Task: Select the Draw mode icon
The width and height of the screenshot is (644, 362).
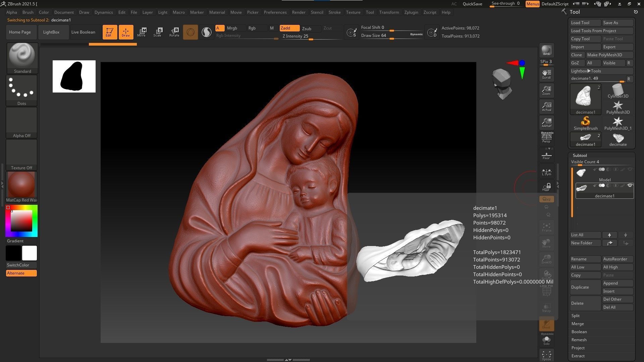Action: click(126, 32)
